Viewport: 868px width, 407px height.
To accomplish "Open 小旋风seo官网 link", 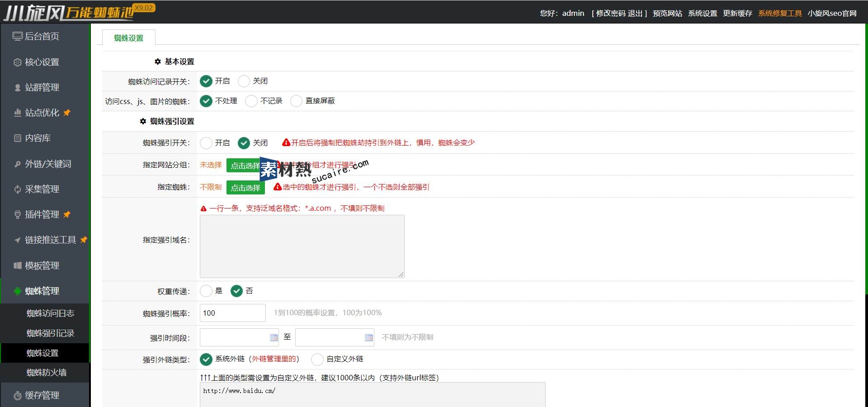I will click(x=832, y=14).
